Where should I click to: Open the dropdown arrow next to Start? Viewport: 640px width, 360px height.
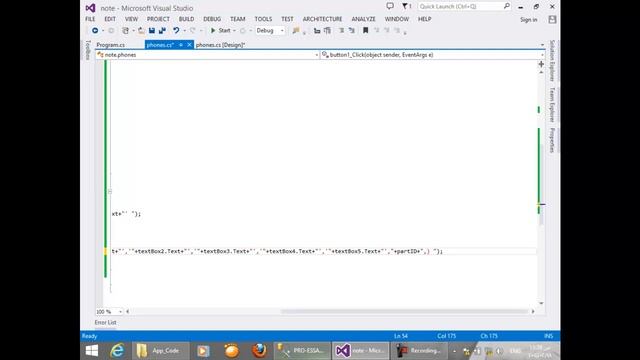[x=234, y=31]
